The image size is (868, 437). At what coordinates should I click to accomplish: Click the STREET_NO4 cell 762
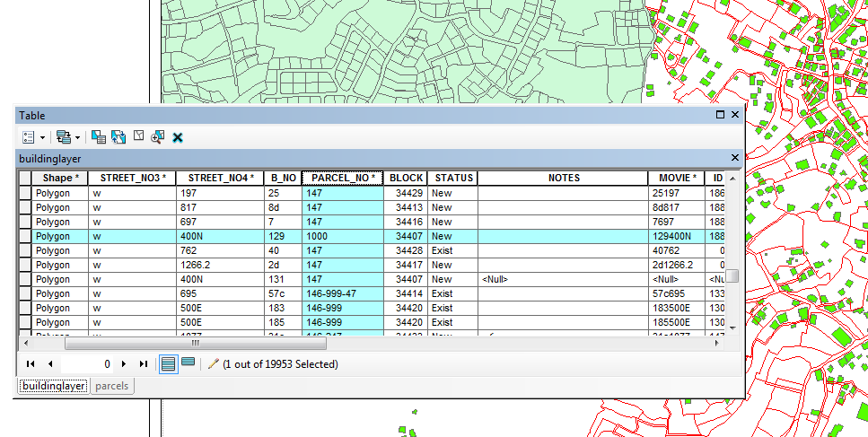pos(220,250)
